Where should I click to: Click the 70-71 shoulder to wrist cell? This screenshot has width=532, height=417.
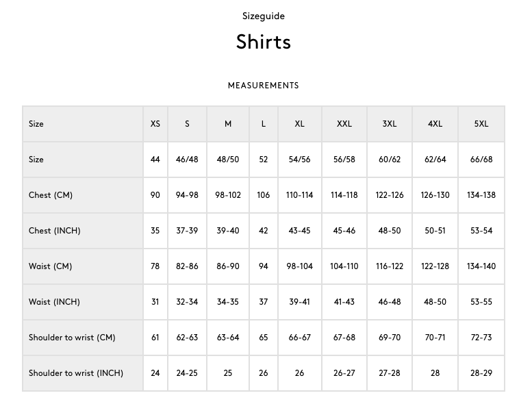pyautogui.click(x=435, y=338)
